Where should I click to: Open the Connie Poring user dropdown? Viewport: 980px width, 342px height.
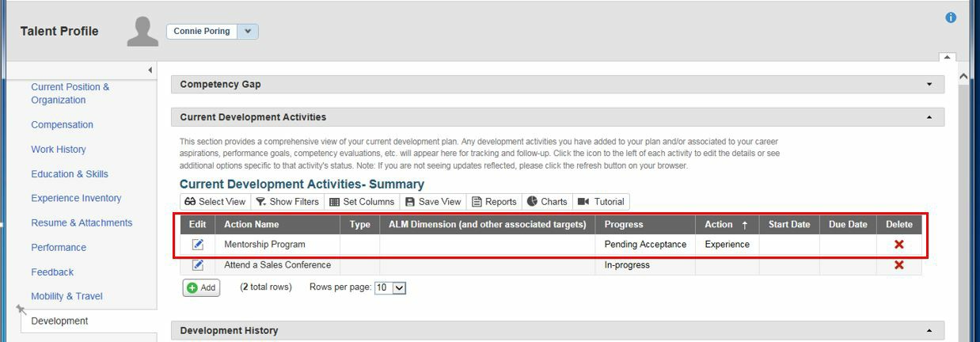(x=248, y=32)
